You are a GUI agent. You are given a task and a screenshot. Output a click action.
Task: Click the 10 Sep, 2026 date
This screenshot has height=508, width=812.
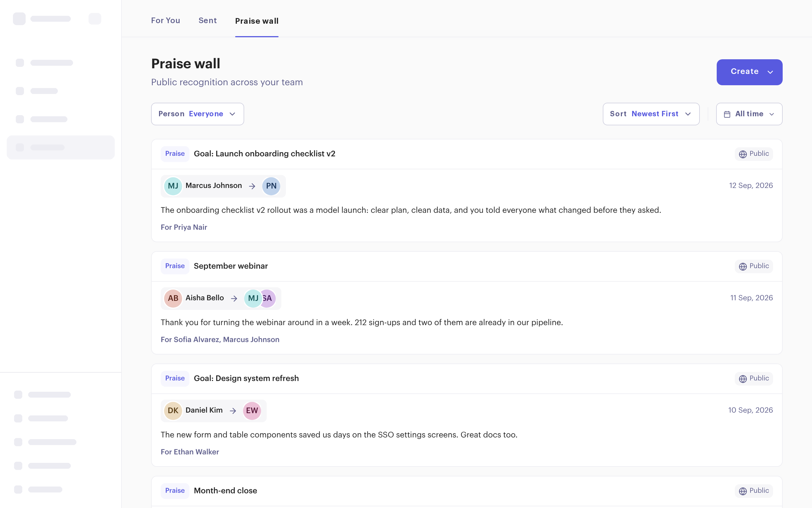coord(751,410)
